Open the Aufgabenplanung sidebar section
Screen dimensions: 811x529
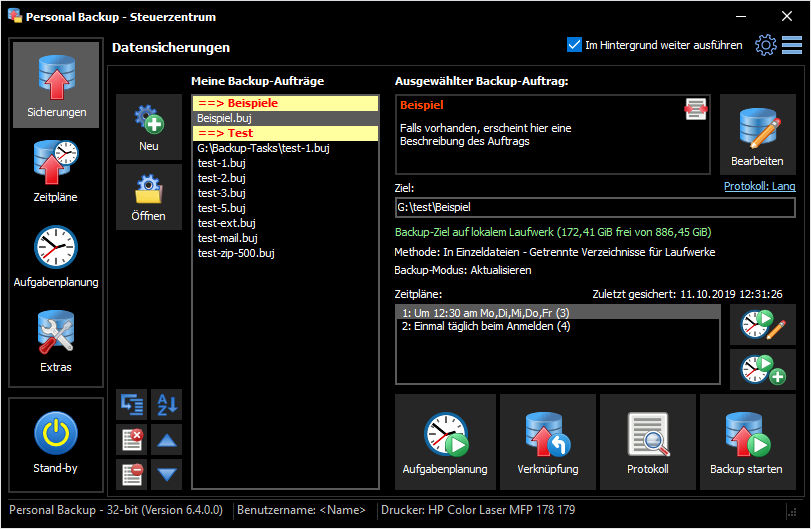[x=56, y=256]
